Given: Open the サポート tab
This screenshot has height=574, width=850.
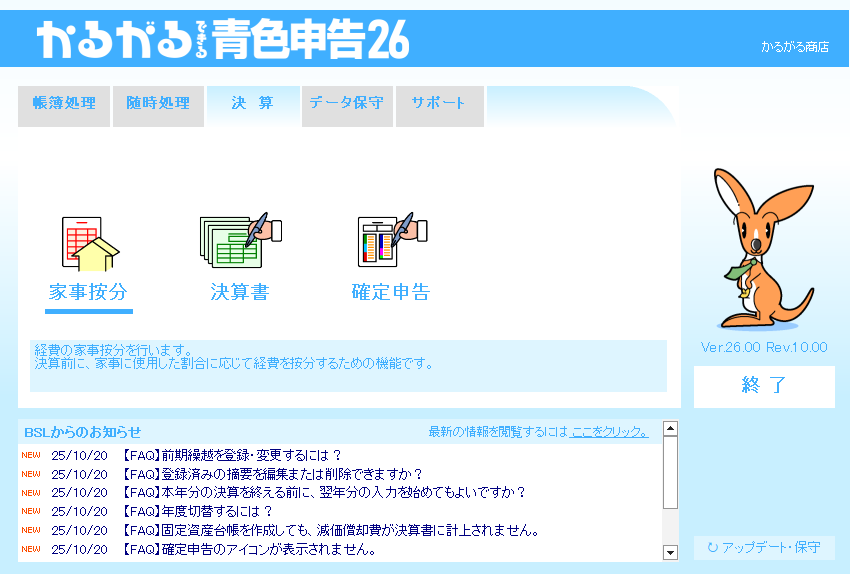Looking at the screenshot, I should [438, 103].
